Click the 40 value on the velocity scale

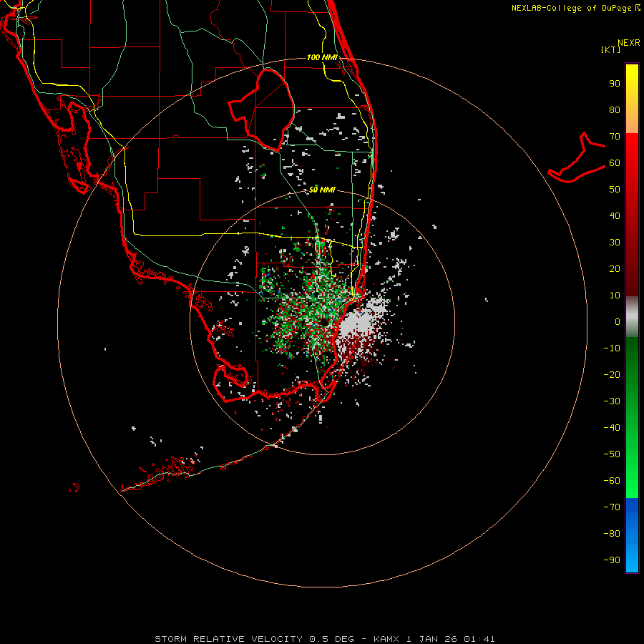click(615, 215)
